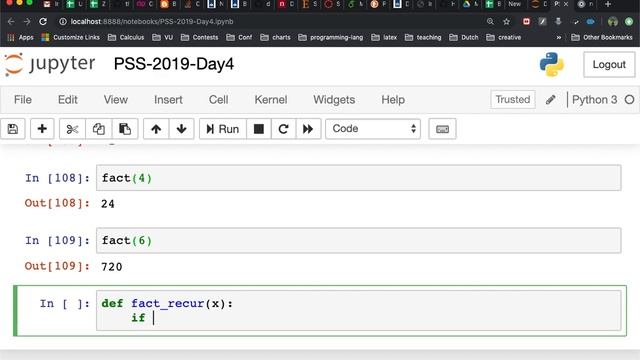
Task: Open the Help menu
Action: (x=393, y=100)
